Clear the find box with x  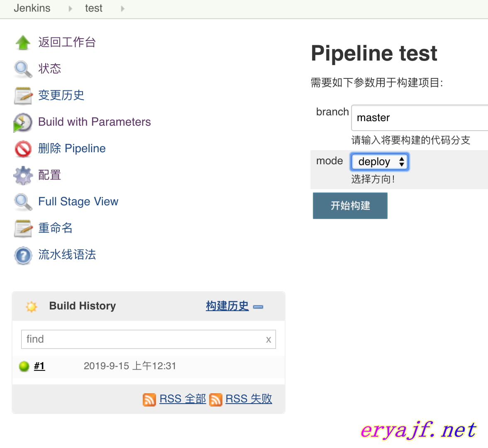point(268,339)
